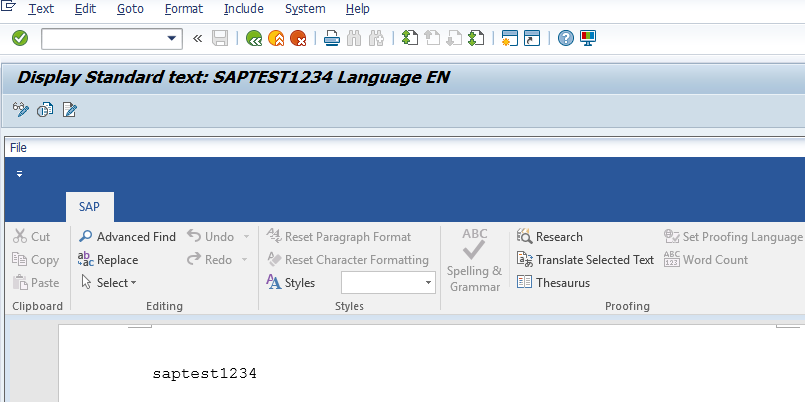Image resolution: width=805 pixels, height=402 pixels.
Task: Go to Previous Page icon
Action: (x=432, y=39)
